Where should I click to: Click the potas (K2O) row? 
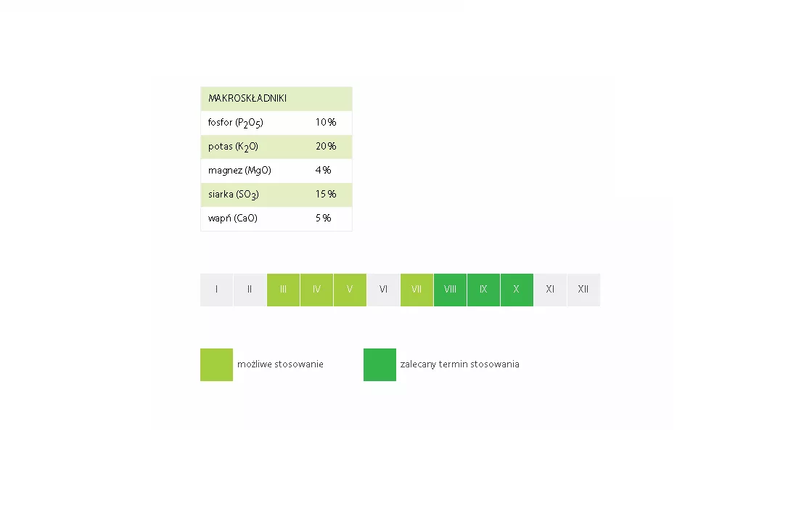point(276,147)
